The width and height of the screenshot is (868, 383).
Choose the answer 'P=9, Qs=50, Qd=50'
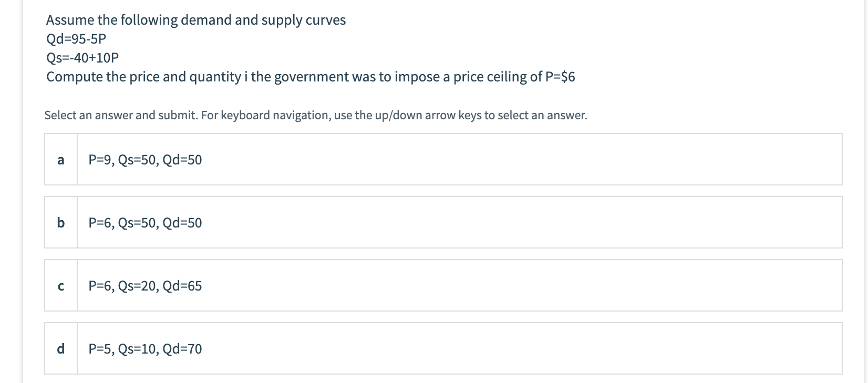tap(145, 160)
